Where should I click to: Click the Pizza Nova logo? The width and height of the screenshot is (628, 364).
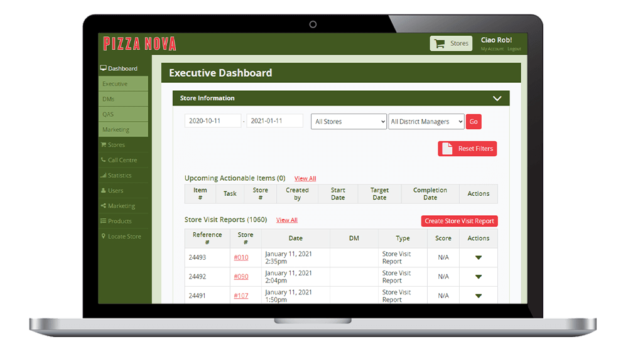(x=139, y=44)
